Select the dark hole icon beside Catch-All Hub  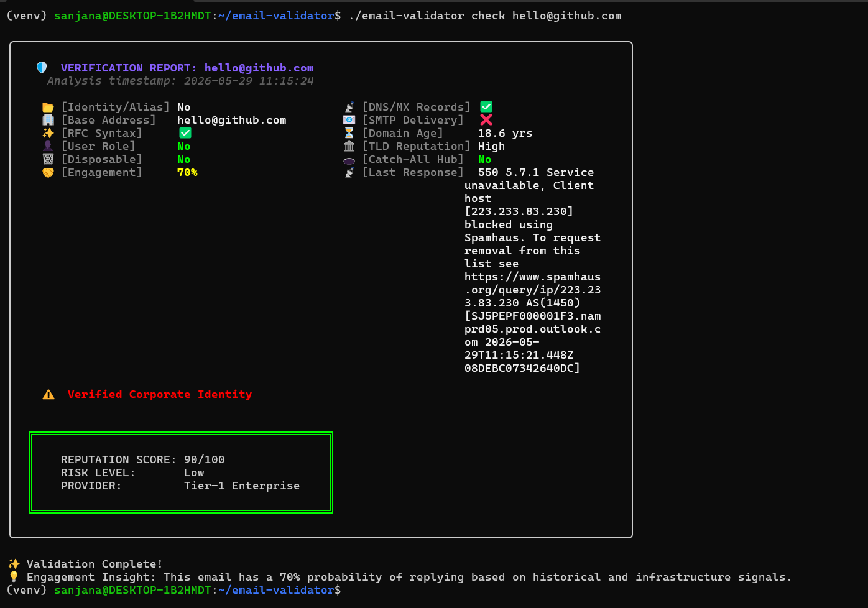tap(349, 160)
